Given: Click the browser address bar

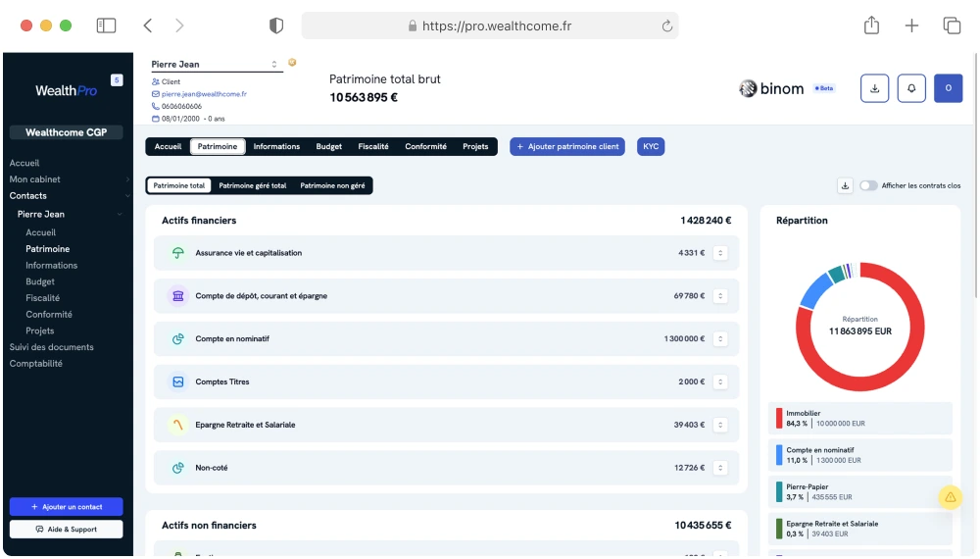Looking at the screenshot, I should coord(490,25).
